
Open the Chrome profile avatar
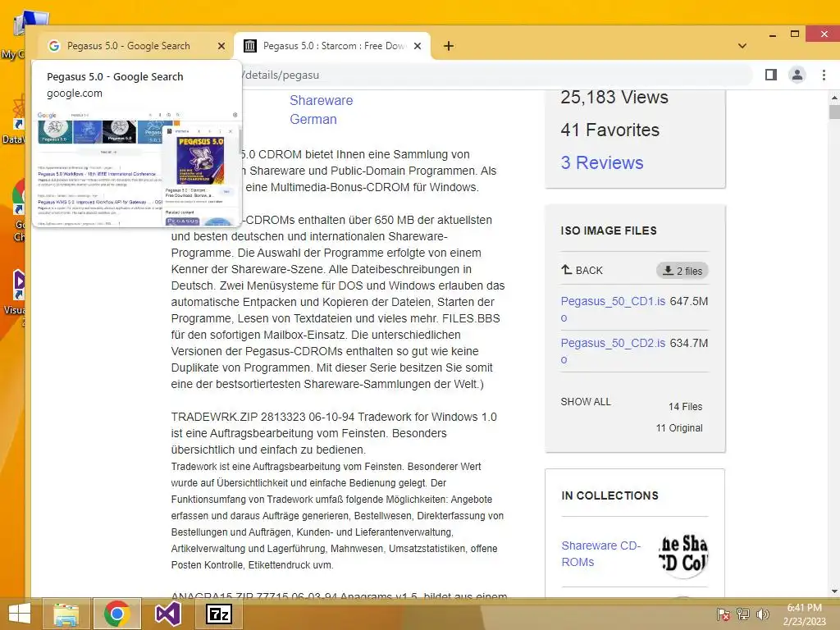tap(797, 75)
